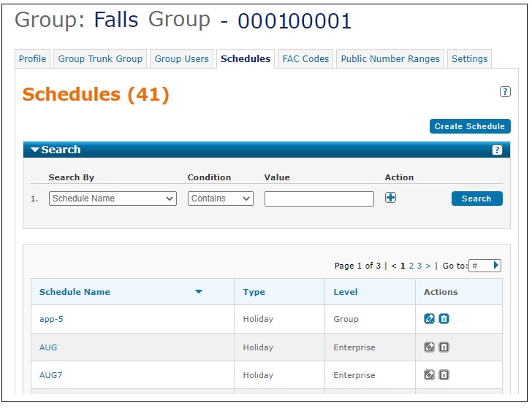This screenshot has height=408, width=532.
Task: Switch to Public Number Ranges tab
Action: click(x=390, y=59)
